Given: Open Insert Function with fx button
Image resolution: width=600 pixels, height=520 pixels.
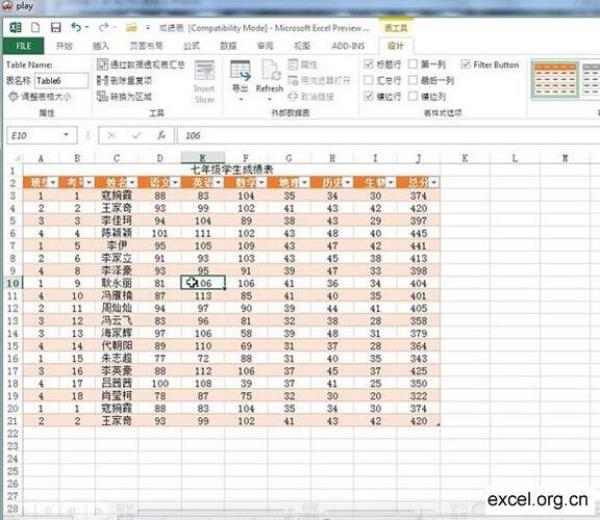Looking at the screenshot, I should pyautogui.click(x=161, y=135).
